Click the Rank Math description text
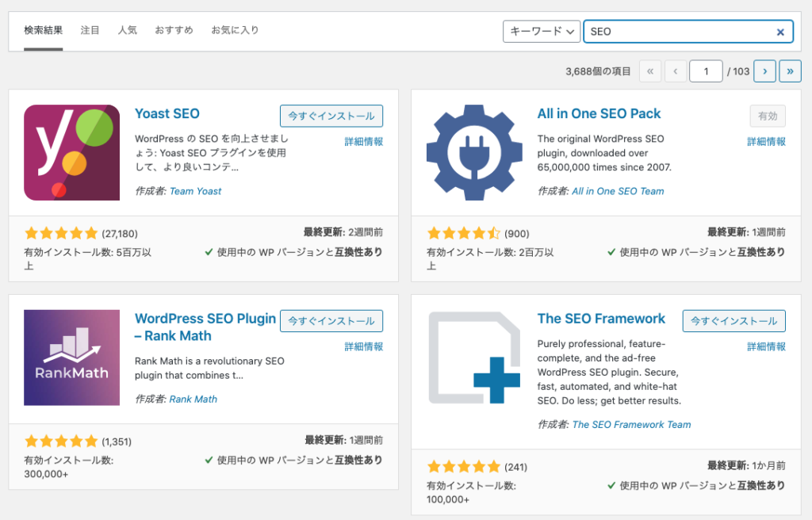 click(x=209, y=369)
